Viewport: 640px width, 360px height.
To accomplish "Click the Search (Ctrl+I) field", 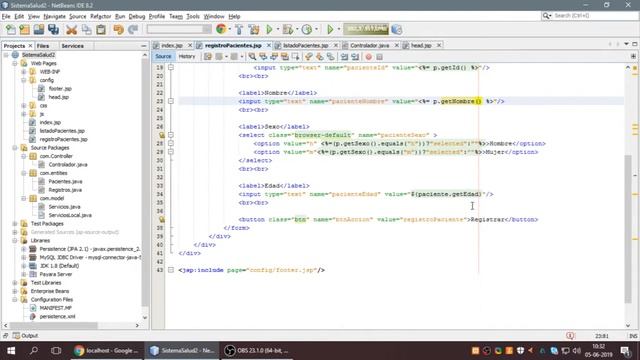I will click(589, 16).
